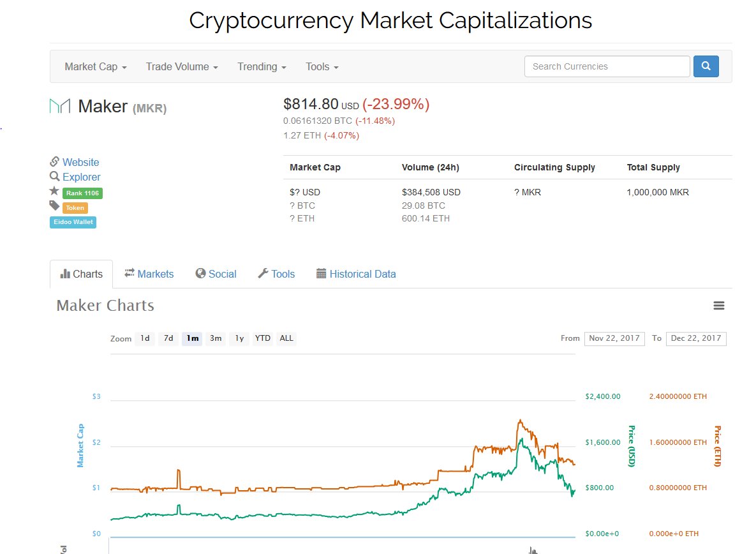Click the Price (USD) axis label
This screenshot has height=554, width=756.
(631, 446)
